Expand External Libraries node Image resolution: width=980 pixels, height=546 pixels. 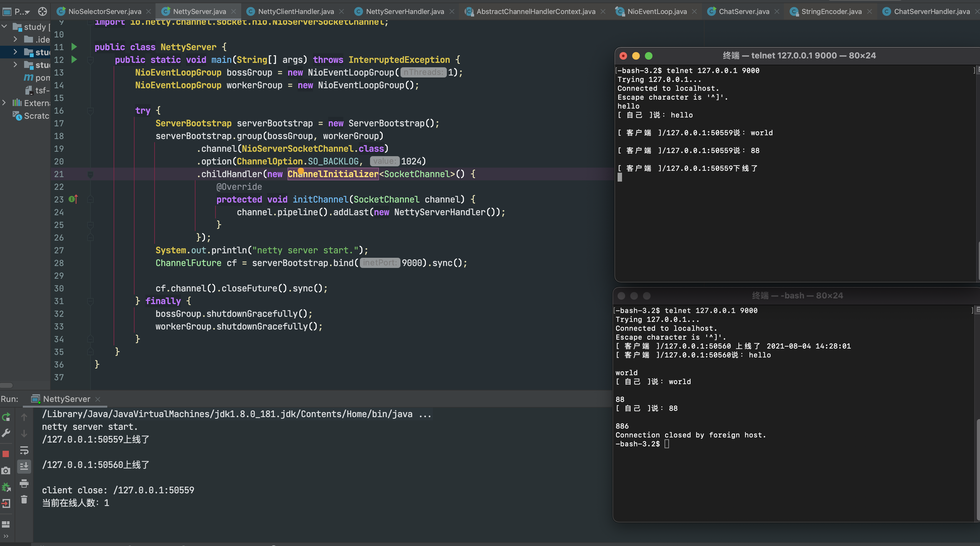[x=4, y=103]
